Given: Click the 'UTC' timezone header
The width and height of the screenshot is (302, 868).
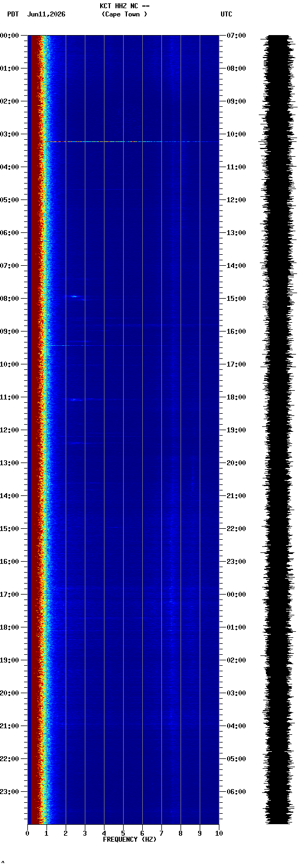Looking at the screenshot, I should [226, 14].
